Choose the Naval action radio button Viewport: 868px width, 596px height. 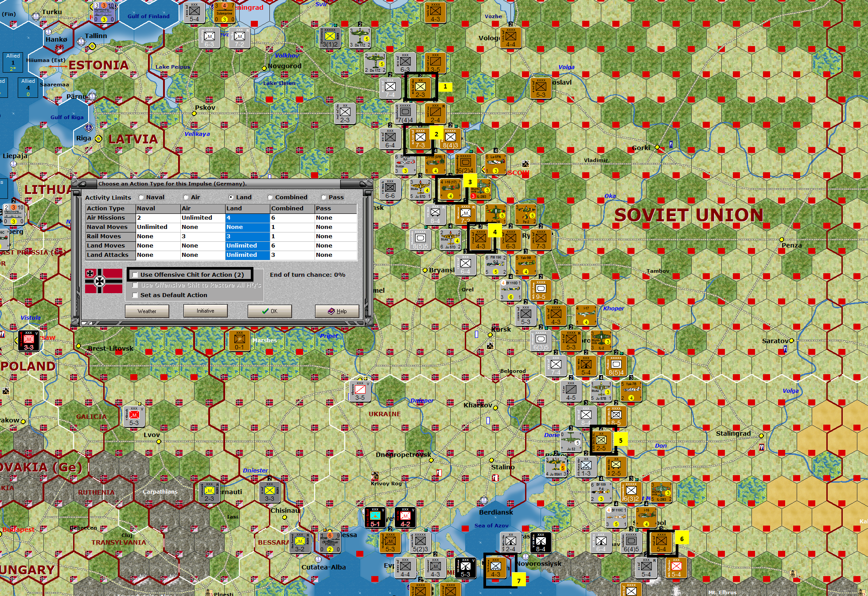(141, 197)
